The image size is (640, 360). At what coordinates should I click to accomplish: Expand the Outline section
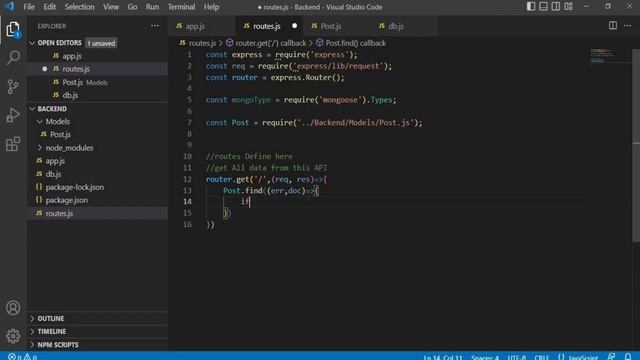point(98,318)
